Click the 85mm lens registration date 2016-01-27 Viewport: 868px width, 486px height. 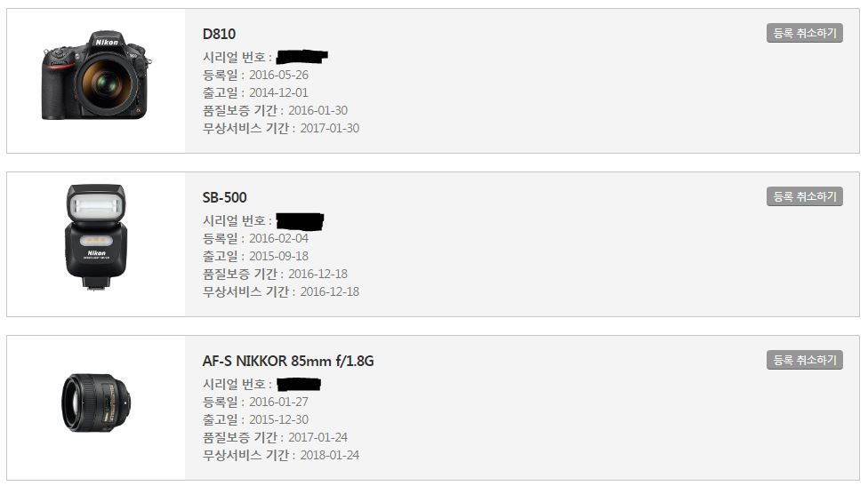278,402
